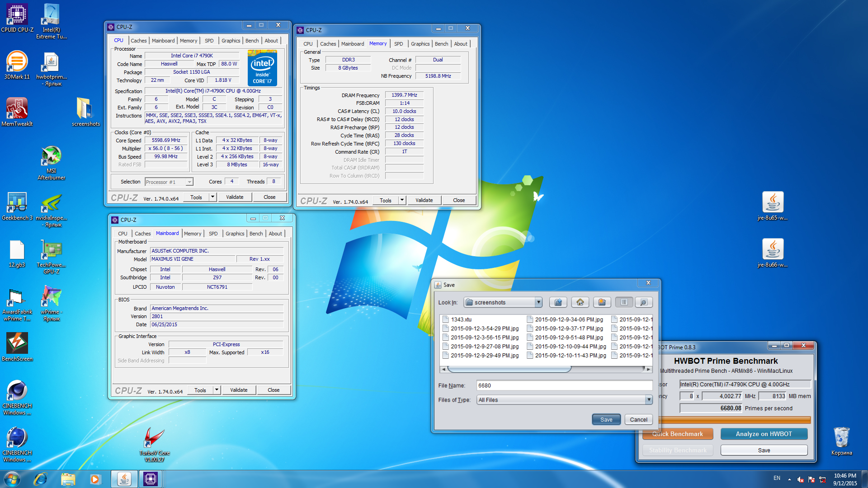Click Save button in HWBOT Prime window
This screenshot has height=488, width=868.
(x=764, y=450)
